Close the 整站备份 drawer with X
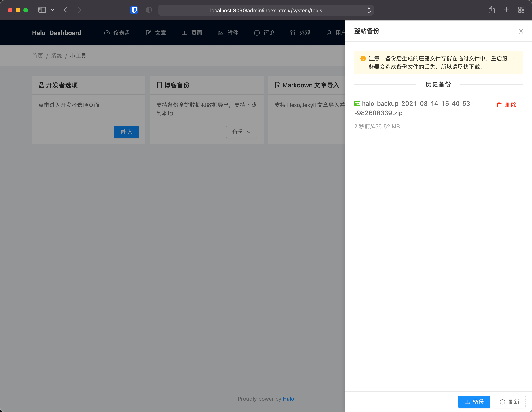 [521, 31]
